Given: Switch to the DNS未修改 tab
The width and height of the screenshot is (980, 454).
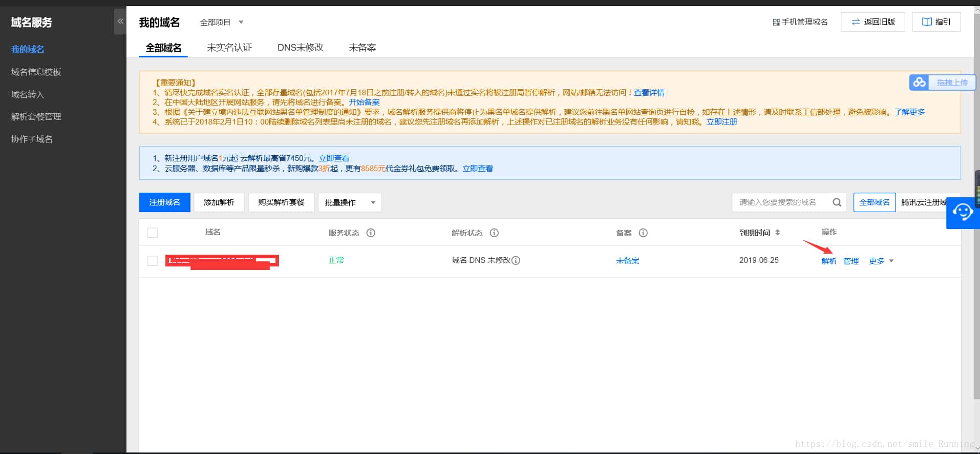Looking at the screenshot, I should click(301, 48).
